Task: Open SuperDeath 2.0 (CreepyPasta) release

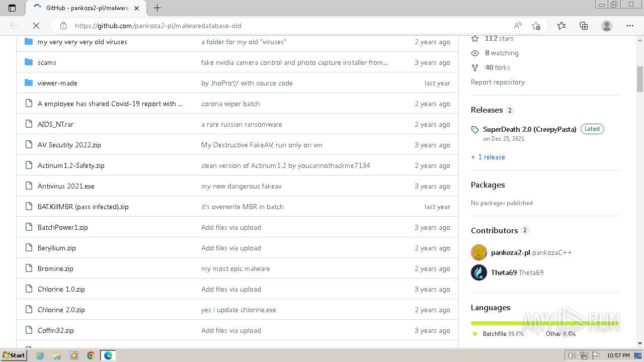Action: tap(530, 129)
